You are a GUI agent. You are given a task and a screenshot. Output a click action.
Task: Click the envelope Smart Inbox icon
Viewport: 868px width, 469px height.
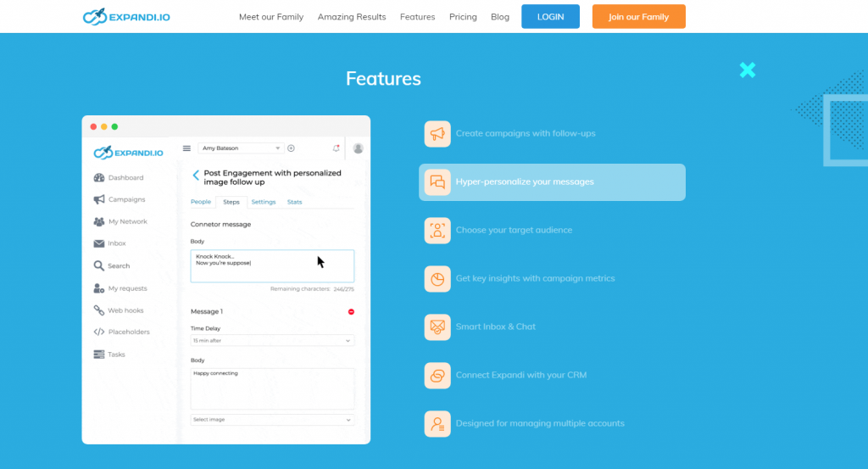tap(437, 327)
